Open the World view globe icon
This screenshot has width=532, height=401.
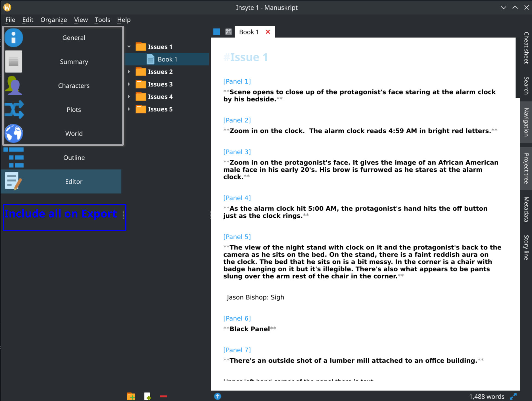pos(14,133)
